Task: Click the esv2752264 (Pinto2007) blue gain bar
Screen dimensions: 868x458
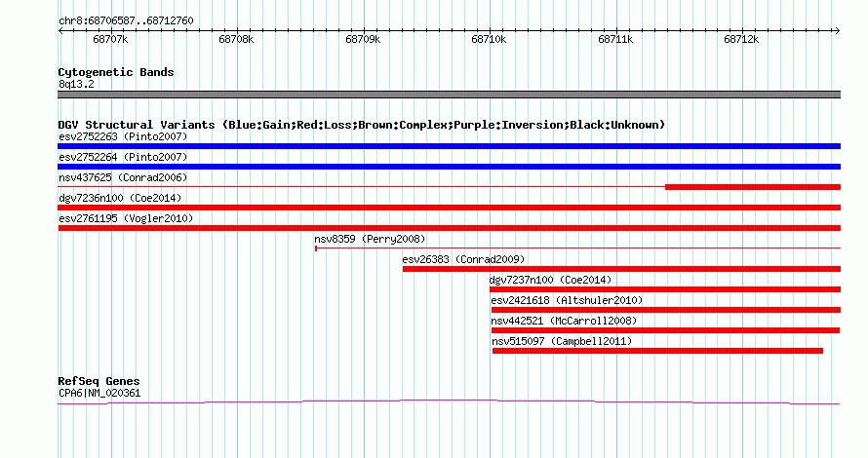Action: (x=449, y=167)
